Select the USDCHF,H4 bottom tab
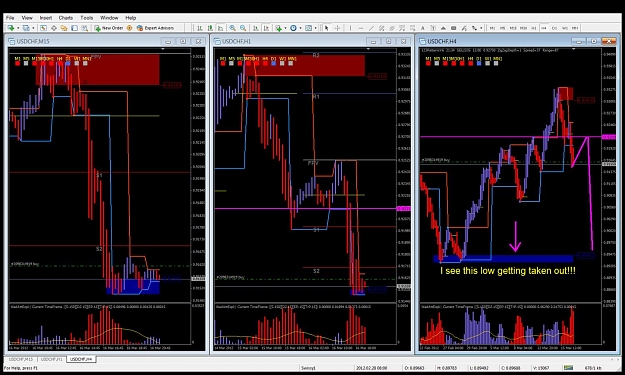This screenshot has width=625, height=375. tap(81, 359)
